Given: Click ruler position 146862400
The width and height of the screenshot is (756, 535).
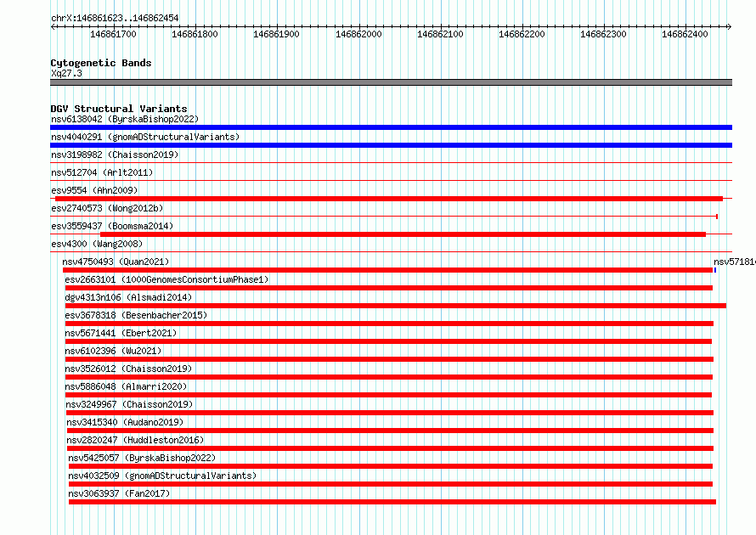Looking at the screenshot, I should click(685, 34).
